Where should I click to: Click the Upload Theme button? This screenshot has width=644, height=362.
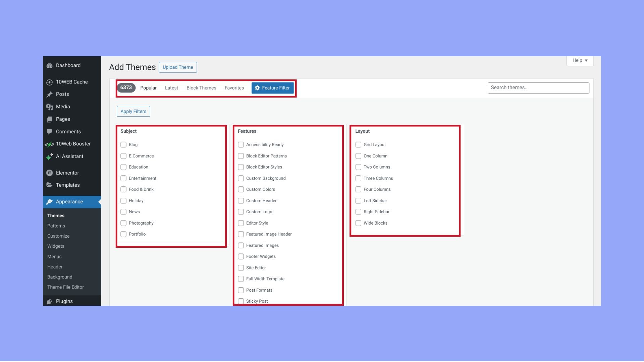[x=178, y=67]
